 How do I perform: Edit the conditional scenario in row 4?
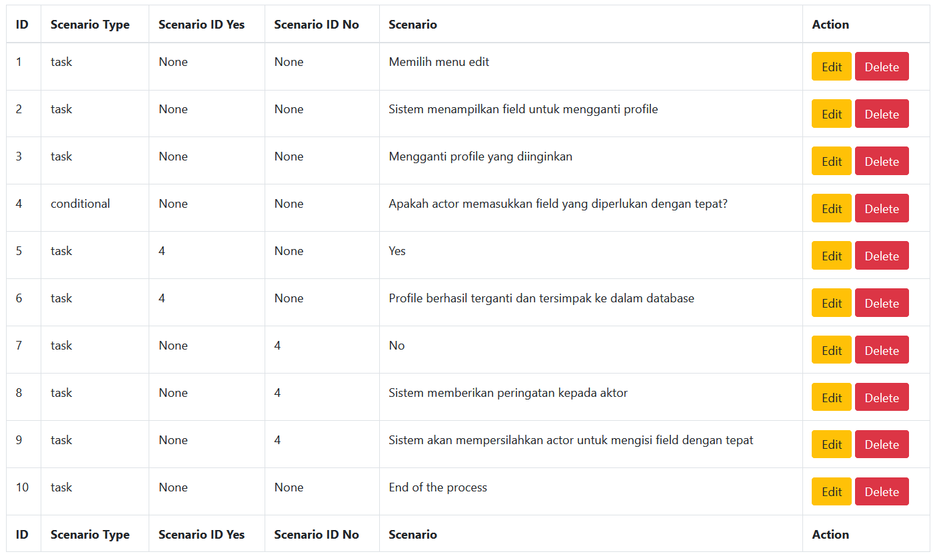click(x=831, y=208)
